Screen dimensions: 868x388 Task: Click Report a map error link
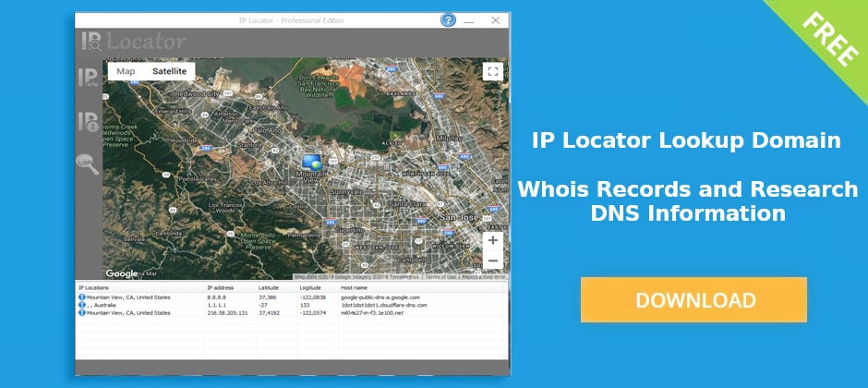pos(484,276)
